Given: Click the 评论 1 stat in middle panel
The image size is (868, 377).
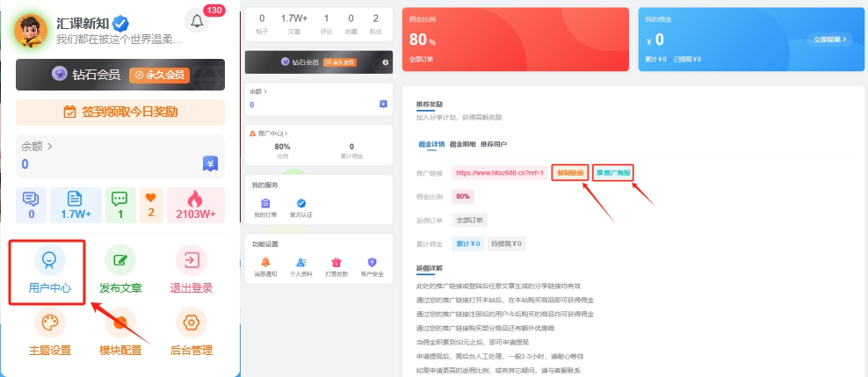Looking at the screenshot, I should click(327, 24).
